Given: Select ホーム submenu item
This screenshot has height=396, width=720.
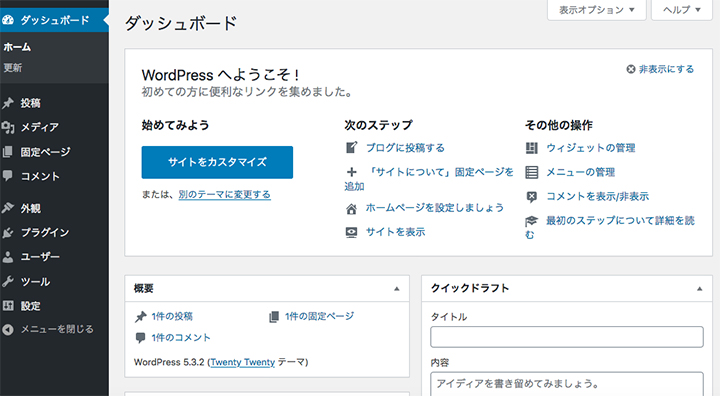Looking at the screenshot, I should (x=17, y=47).
